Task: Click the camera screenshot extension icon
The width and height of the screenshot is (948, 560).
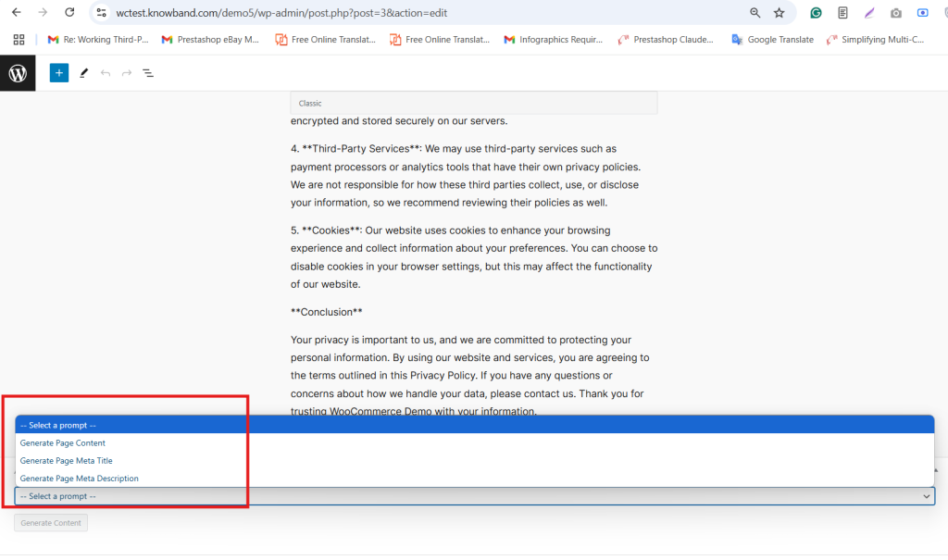Action: pos(895,13)
